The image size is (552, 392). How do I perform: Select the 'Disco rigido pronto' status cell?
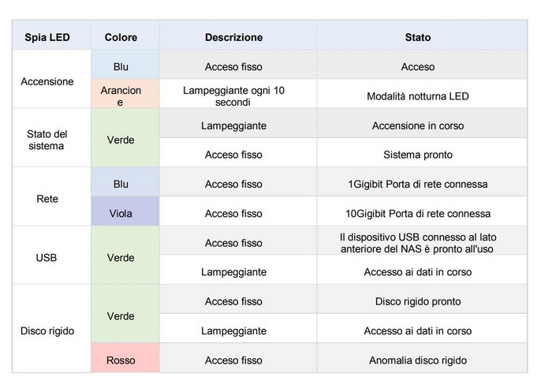[418, 301]
